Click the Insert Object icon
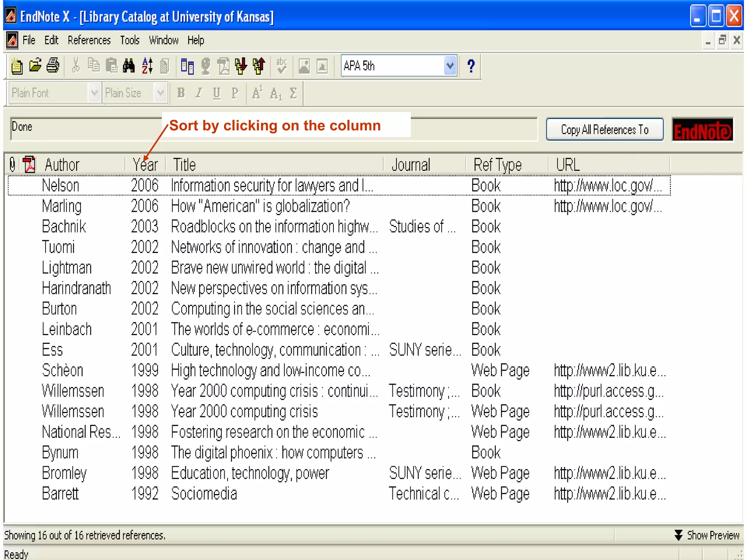Image resolution: width=747 pixels, height=560 pixels. point(322,66)
